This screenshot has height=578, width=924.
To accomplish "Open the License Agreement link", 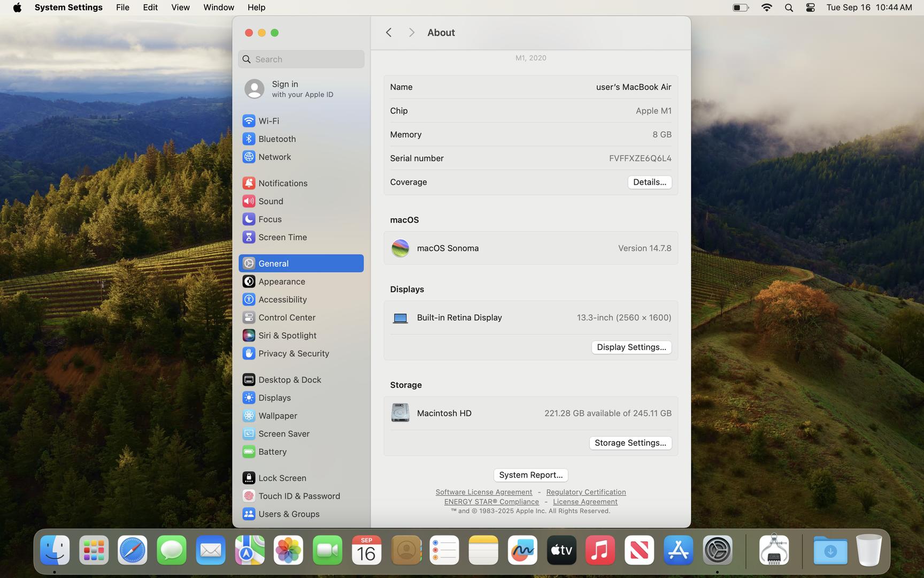I will (x=585, y=501).
